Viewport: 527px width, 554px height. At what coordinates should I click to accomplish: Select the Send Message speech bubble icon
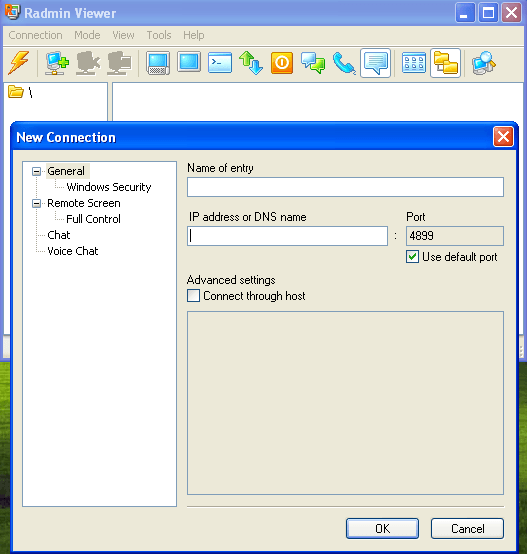point(375,63)
